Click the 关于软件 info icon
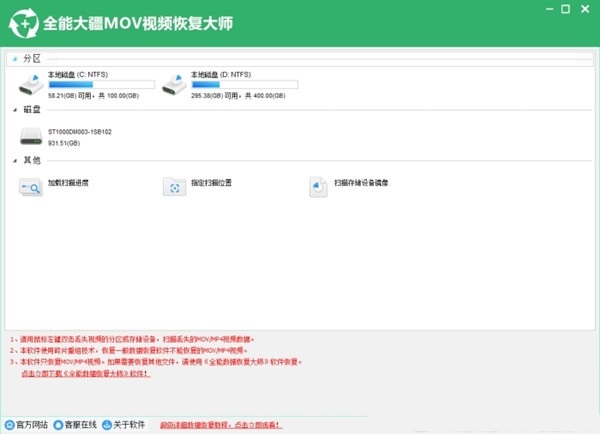Image resolution: width=600 pixels, height=434 pixels. click(107, 425)
